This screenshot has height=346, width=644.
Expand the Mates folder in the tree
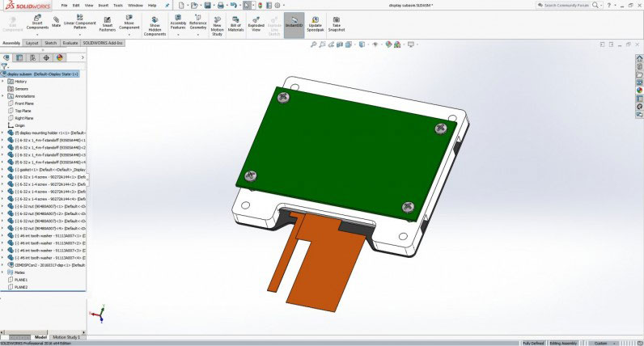click(3, 272)
